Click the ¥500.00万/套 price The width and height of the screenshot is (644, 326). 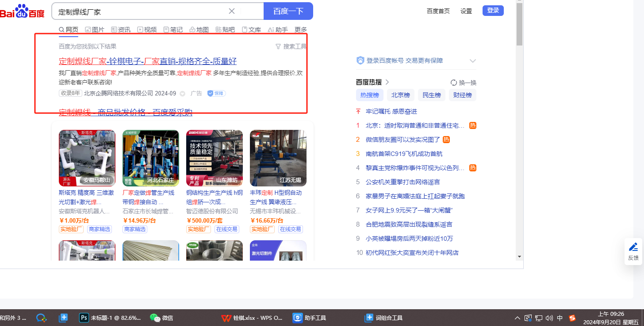click(206, 220)
